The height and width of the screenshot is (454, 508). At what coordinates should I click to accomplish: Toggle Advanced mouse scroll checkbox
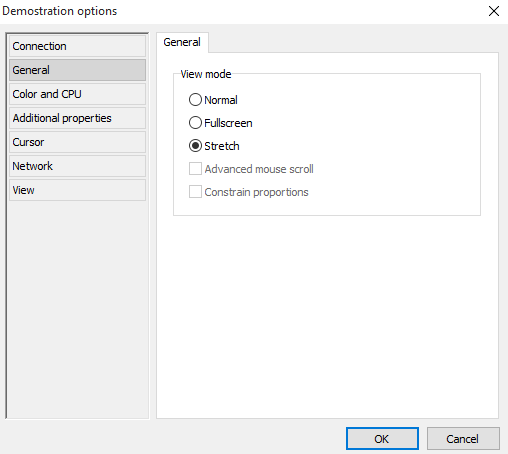(x=195, y=169)
